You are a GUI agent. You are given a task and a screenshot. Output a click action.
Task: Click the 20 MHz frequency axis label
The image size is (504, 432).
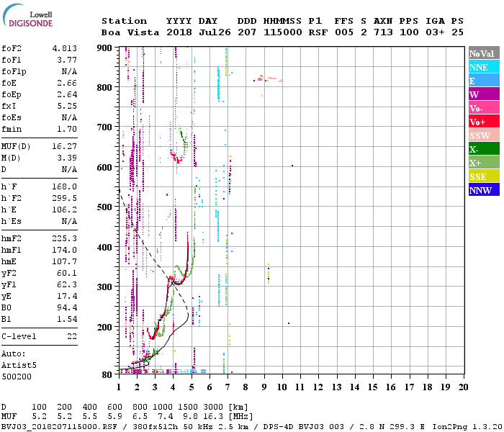[463, 387]
